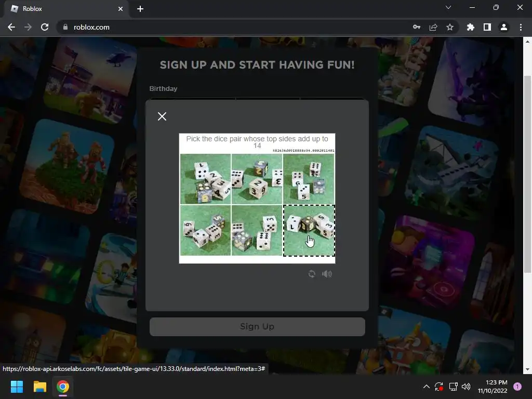
Task: Select the bottom-middle dice image
Action: (x=257, y=230)
